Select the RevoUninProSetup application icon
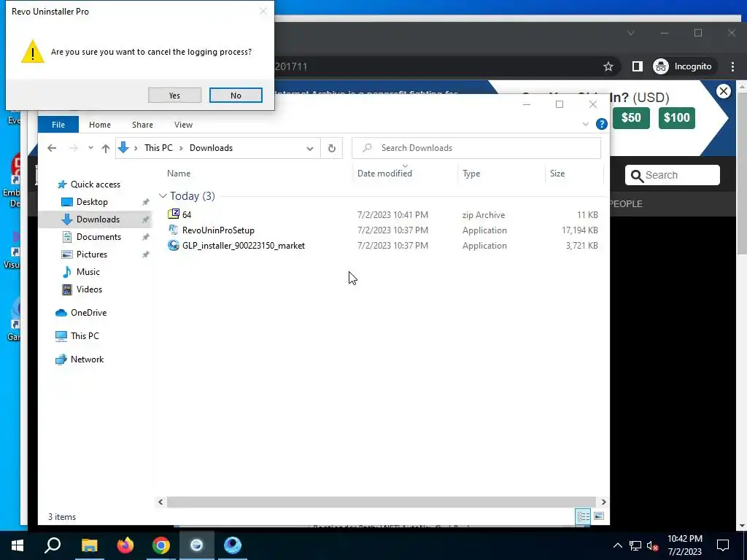 [174, 230]
